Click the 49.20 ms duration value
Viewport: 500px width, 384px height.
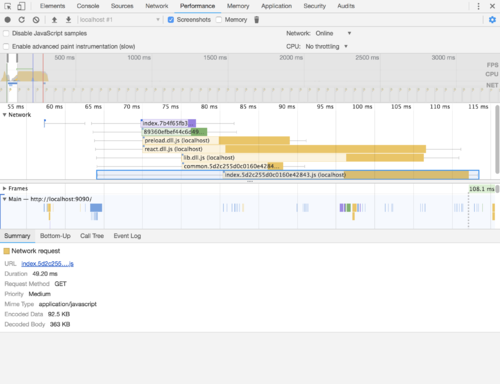pos(45,274)
